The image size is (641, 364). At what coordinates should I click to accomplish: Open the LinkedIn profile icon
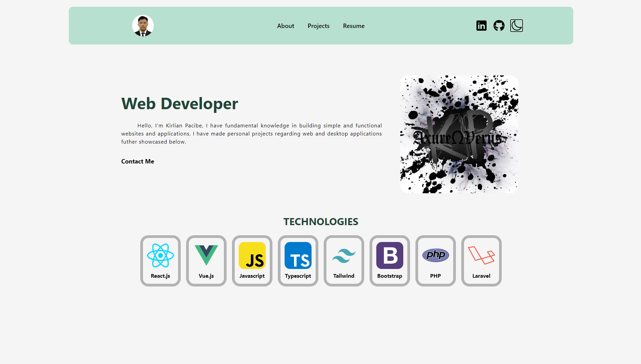click(x=481, y=26)
